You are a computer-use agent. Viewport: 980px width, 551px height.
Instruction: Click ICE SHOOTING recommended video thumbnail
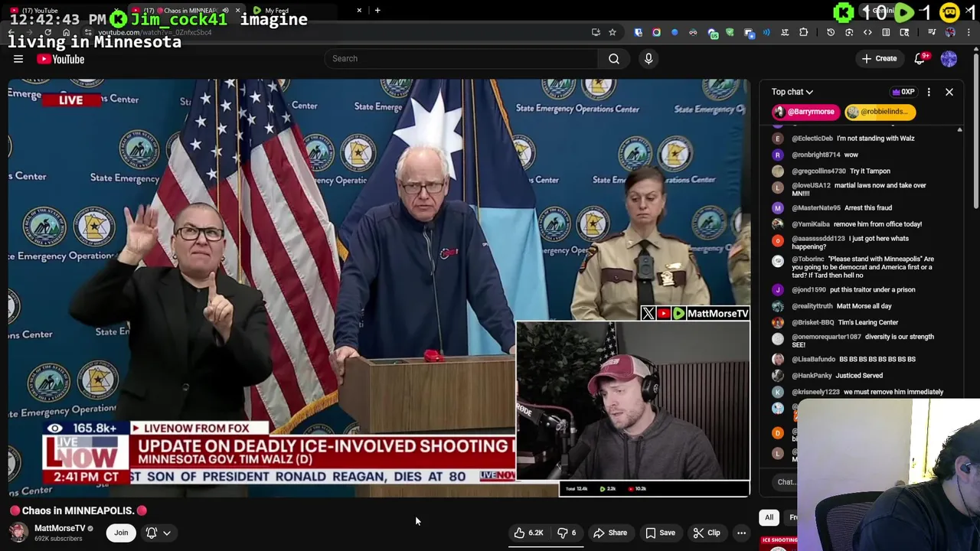[x=779, y=543]
